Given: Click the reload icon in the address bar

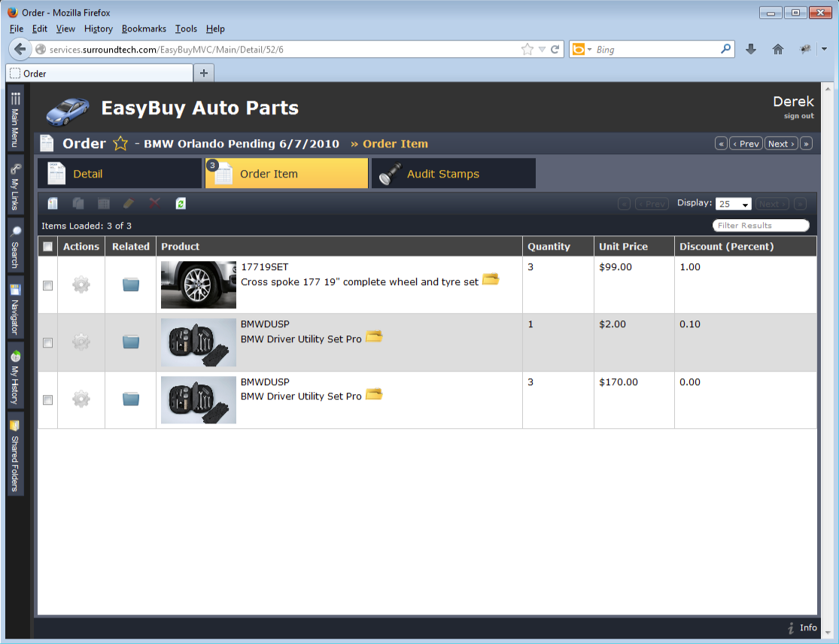Looking at the screenshot, I should pyautogui.click(x=555, y=49).
